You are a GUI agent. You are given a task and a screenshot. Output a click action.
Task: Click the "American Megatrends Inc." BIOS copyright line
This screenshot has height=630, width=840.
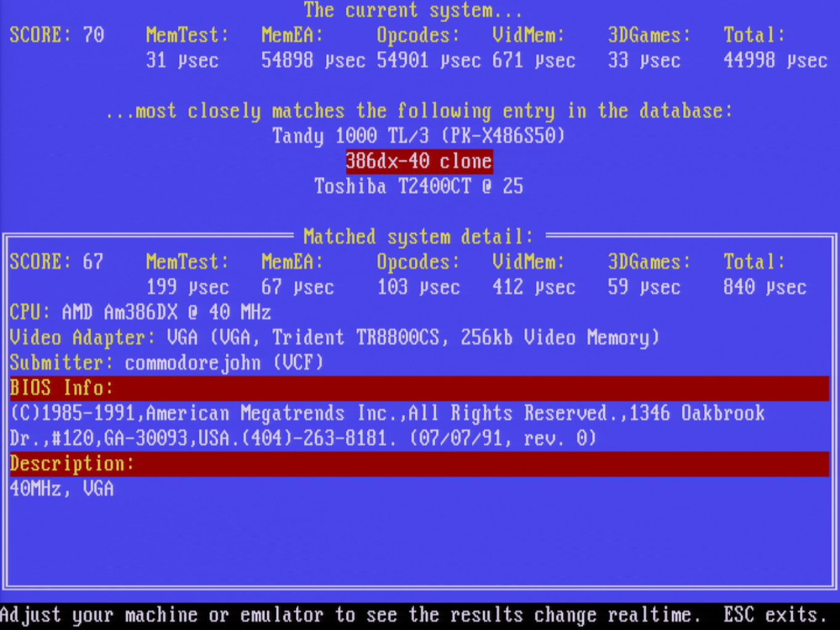click(x=387, y=413)
